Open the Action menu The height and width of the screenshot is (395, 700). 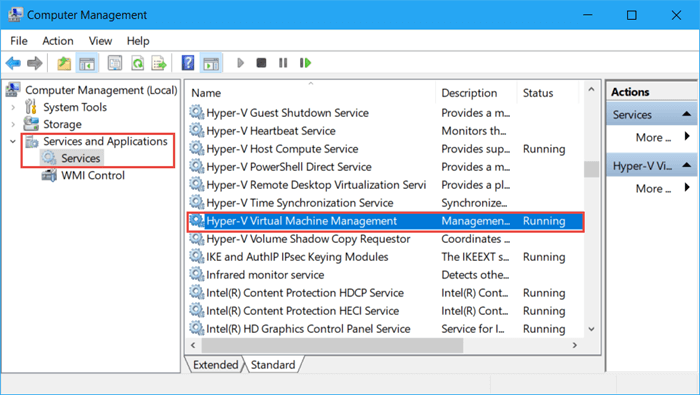[x=58, y=41]
